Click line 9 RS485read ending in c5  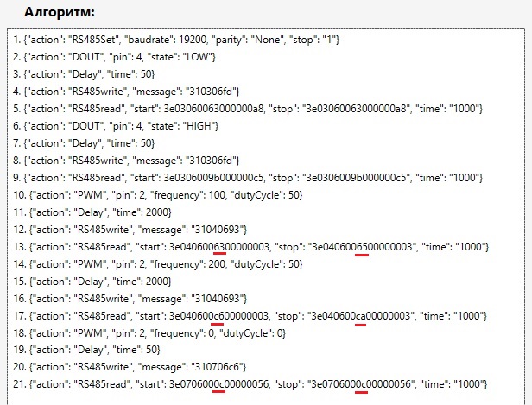[249, 177]
